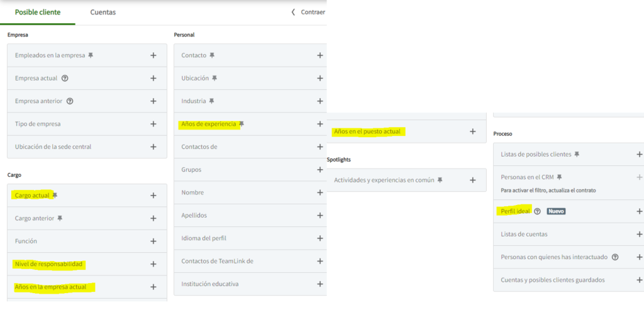Click the Contactos de TeamLink de label
This screenshot has width=644, height=322.
point(217,261)
